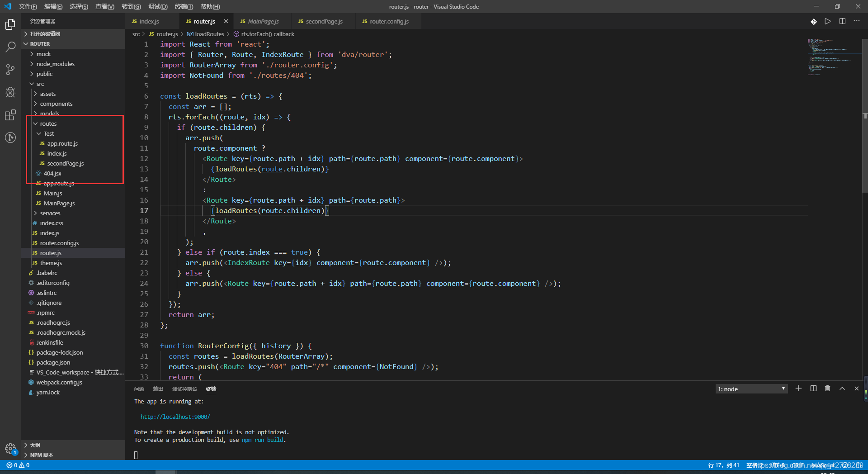Open the Edit menu
The image size is (868, 474).
point(53,6)
